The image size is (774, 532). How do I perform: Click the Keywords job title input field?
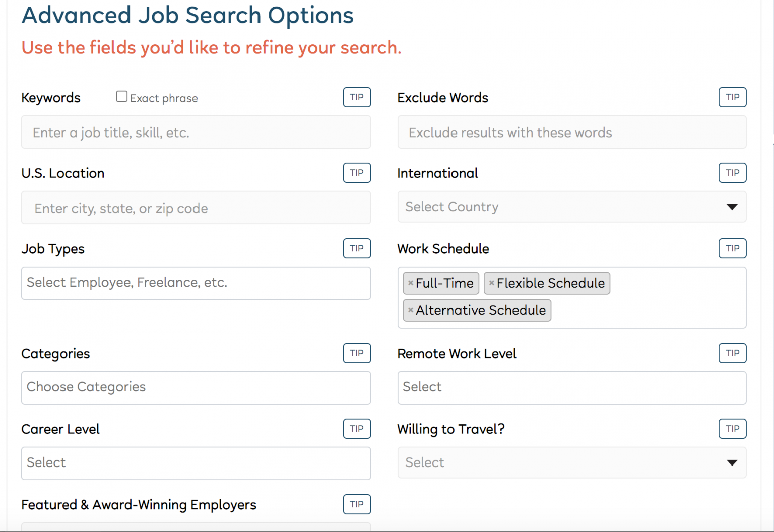pyautogui.click(x=196, y=132)
